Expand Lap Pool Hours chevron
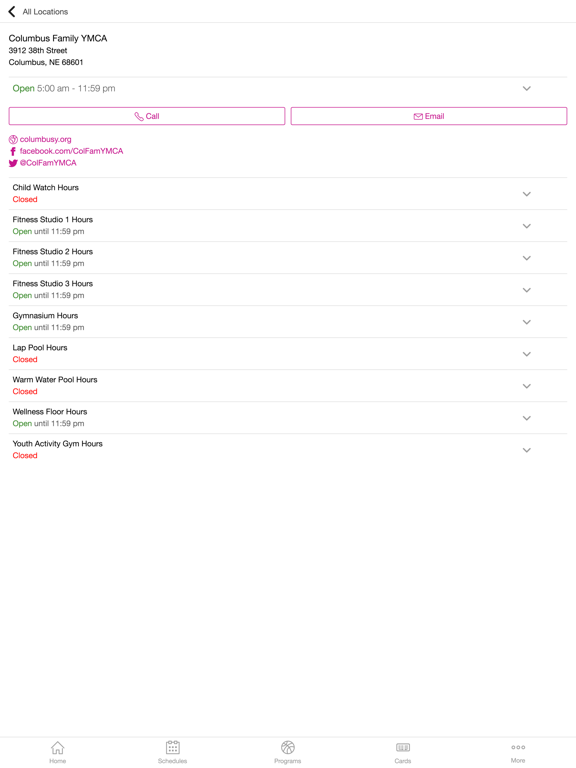The image size is (576, 768). (527, 354)
